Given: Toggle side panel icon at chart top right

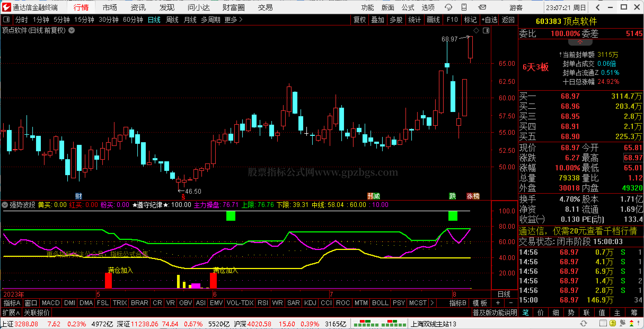Looking at the screenshot, I should (486, 31).
